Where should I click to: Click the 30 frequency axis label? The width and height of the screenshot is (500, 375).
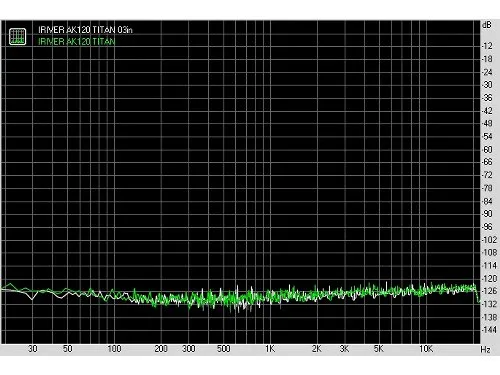click(33, 349)
